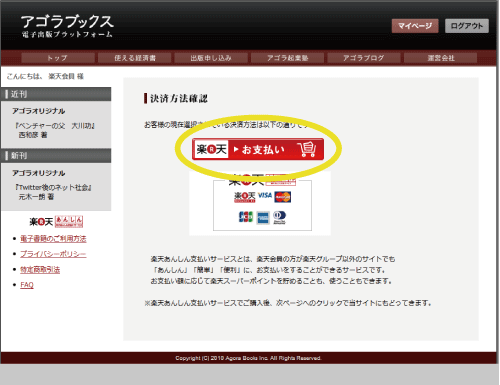
Task: Click the 楽天あんしん sidebar banner
Action: point(56,221)
